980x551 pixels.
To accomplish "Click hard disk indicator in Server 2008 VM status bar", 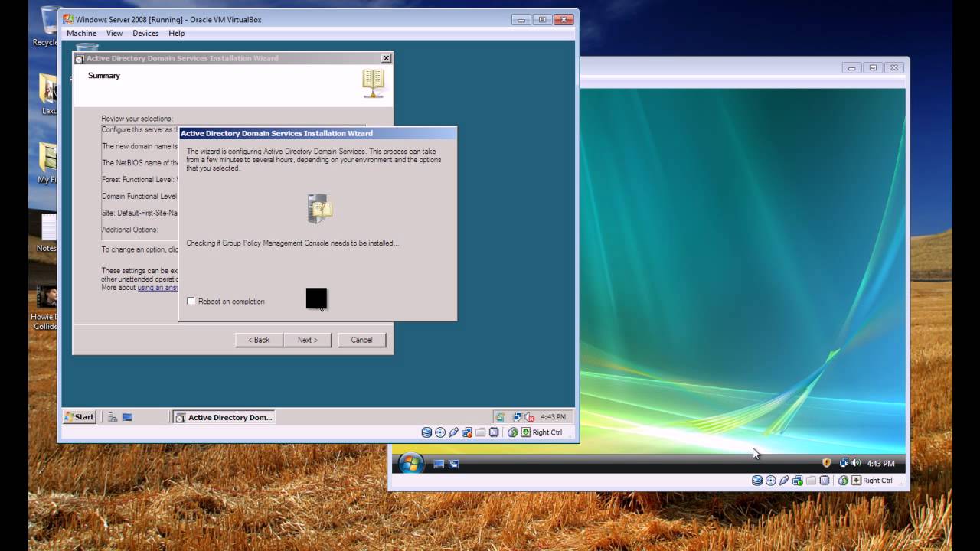I will point(426,432).
